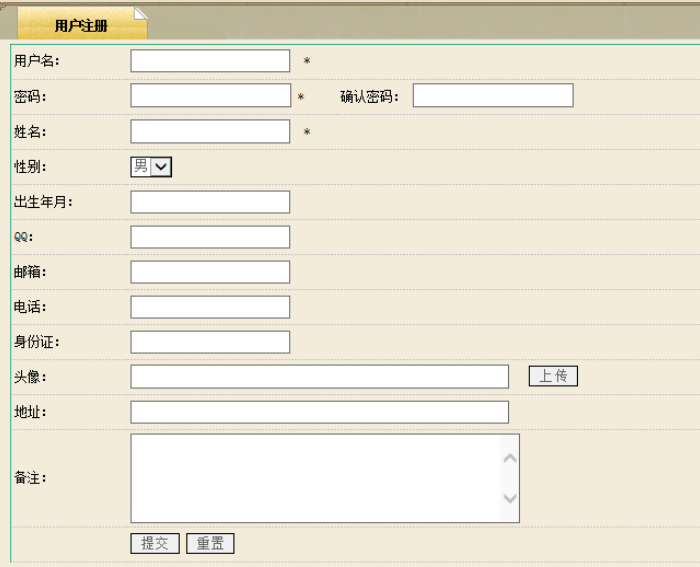Click the 身份证 label text
Image resolution: width=700 pixels, height=567 pixels.
tap(36, 342)
